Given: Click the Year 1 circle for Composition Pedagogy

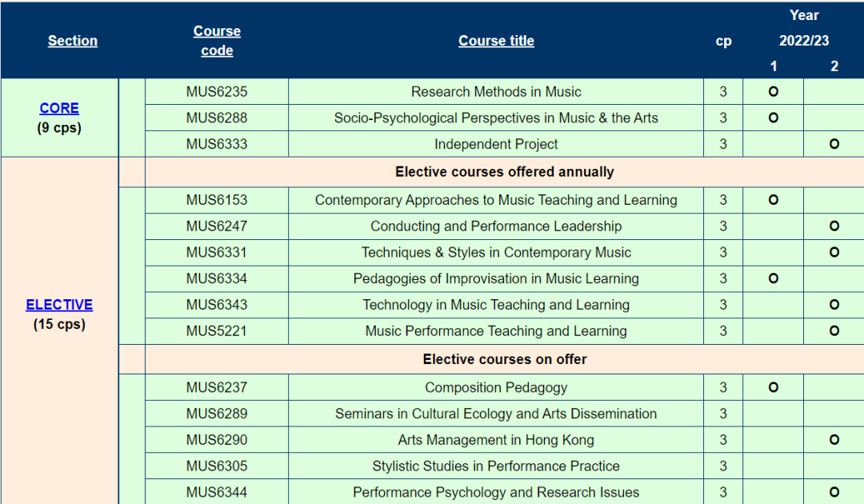Looking at the screenshot, I should [774, 387].
